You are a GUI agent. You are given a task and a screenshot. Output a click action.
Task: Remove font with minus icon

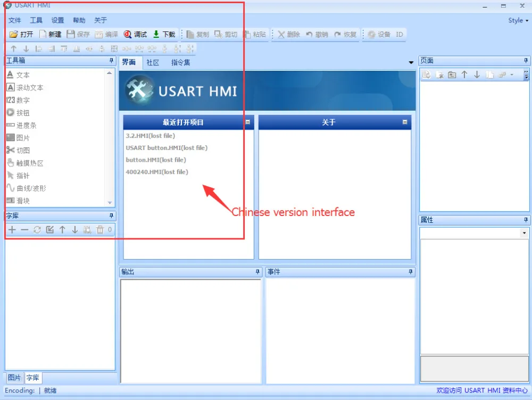click(x=24, y=230)
